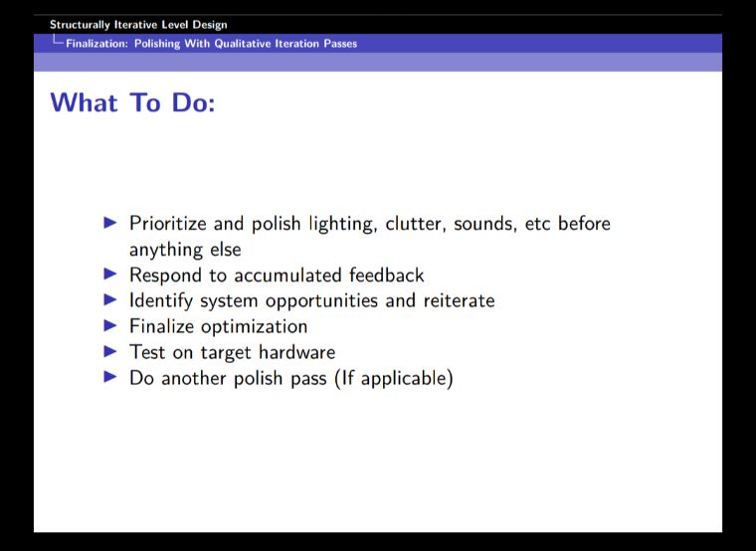Click the word "sounds" in the first bullet

coord(481,224)
